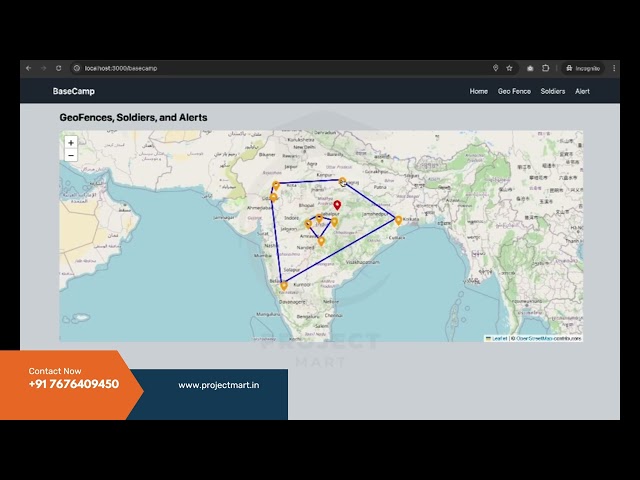Screen dimensions: 640x480
Task: Click the 'Mumbai' map label
Action: pyautogui.click(x=263, y=256)
